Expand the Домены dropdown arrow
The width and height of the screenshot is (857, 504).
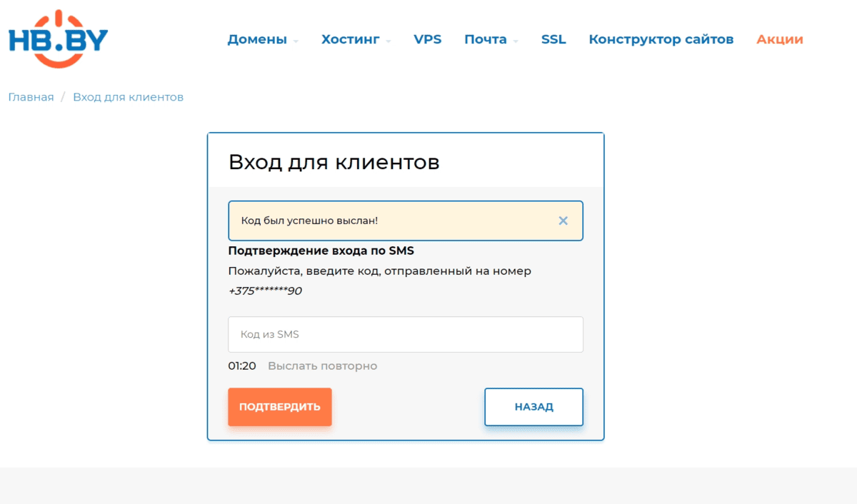click(296, 41)
